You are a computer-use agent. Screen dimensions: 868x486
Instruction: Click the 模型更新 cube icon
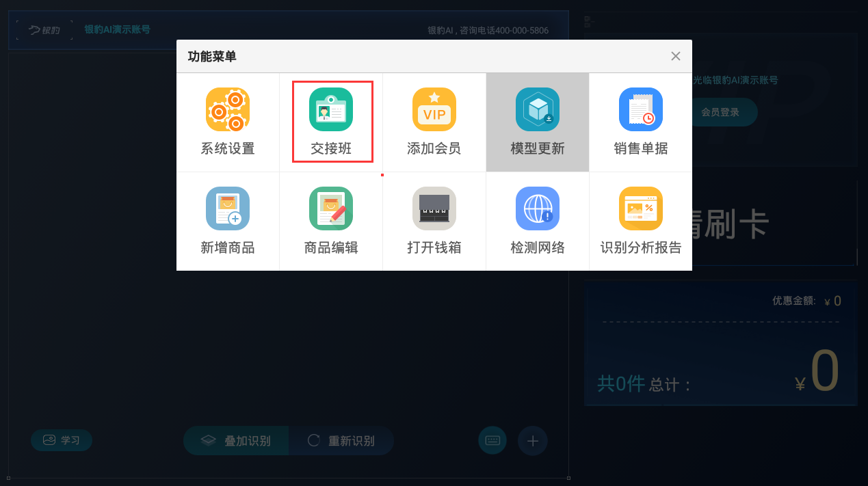538,109
